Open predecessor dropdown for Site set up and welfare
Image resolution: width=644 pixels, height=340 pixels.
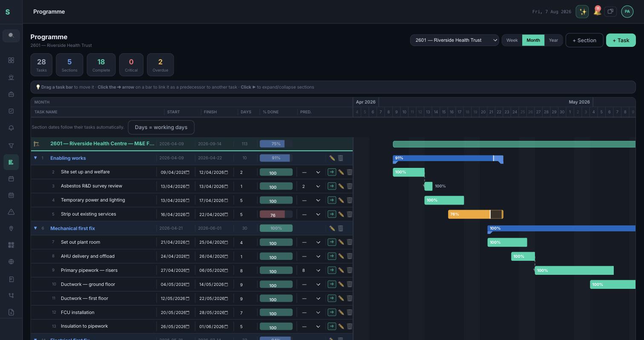click(311, 172)
